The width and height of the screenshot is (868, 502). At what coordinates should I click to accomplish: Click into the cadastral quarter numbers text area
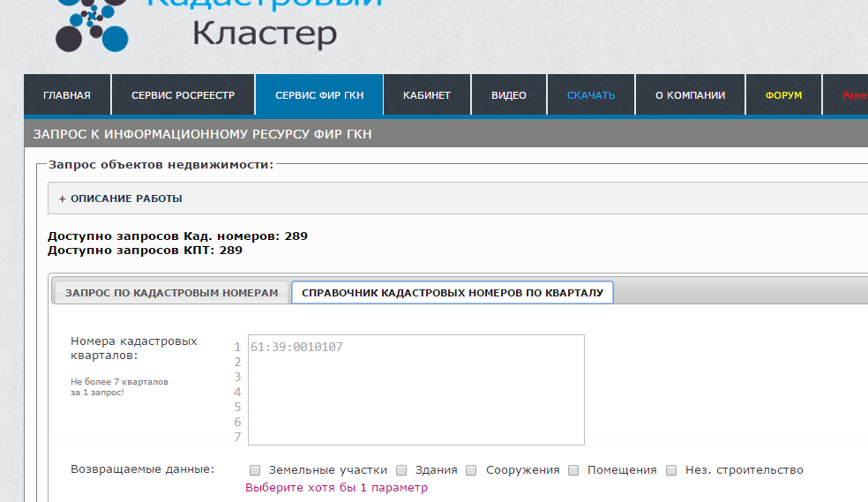415,390
